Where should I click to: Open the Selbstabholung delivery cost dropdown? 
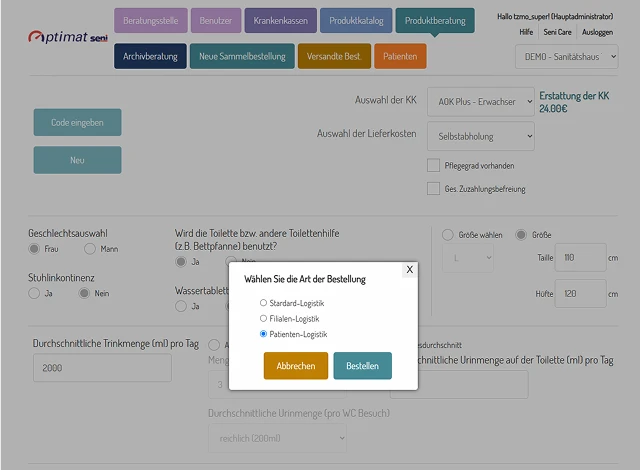[481, 137]
